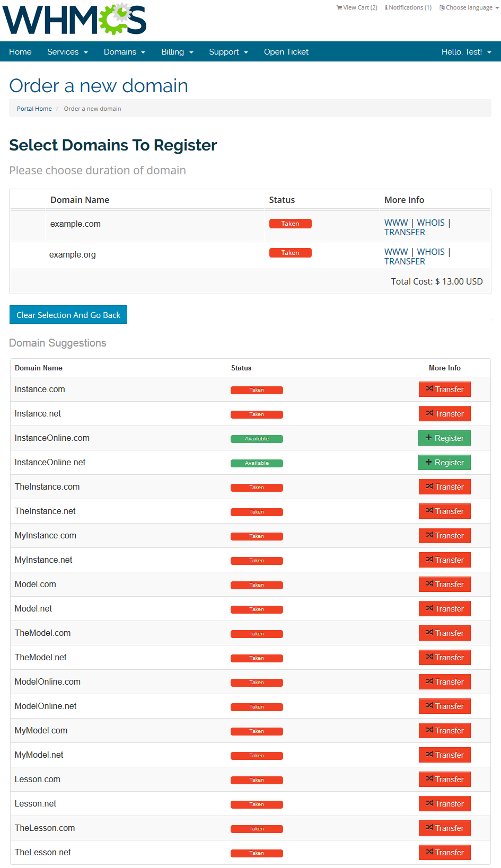Register the InstanceOnline.com domain

pos(445,438)
